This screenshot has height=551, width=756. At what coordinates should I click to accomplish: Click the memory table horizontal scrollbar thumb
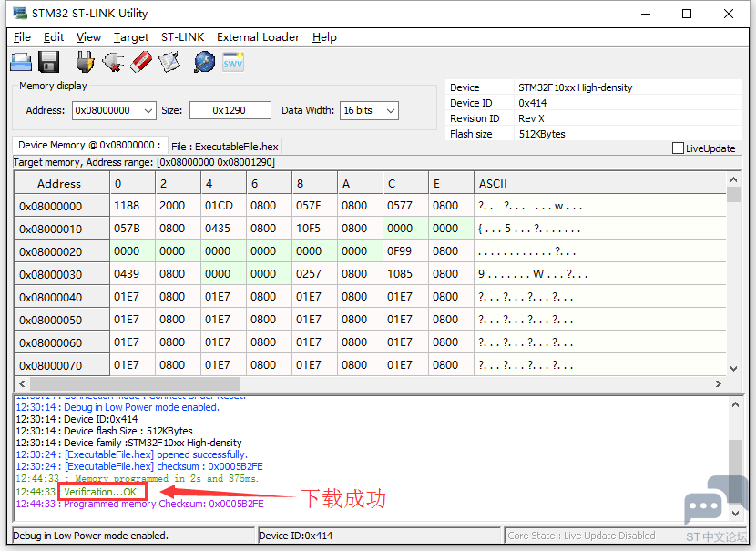[x=135, y=383]
